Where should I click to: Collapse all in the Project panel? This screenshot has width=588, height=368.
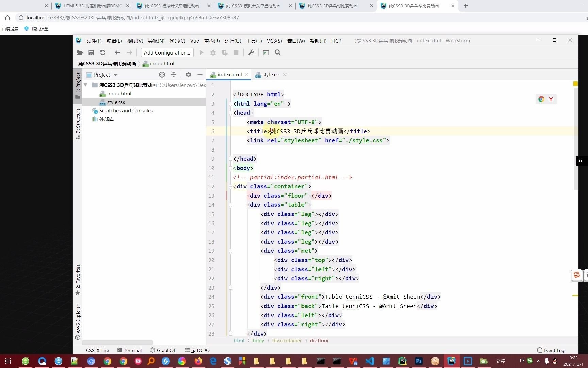click(x=174, y=75)
